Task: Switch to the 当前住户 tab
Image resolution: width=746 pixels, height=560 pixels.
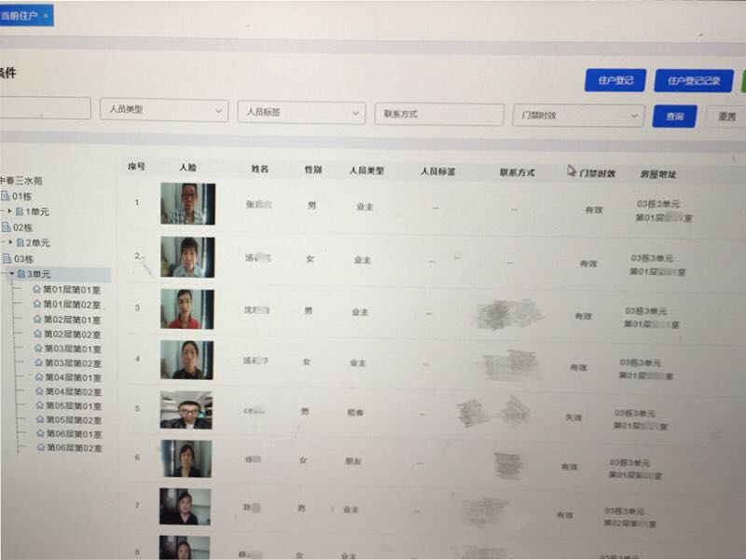Action: click(19, 17)
